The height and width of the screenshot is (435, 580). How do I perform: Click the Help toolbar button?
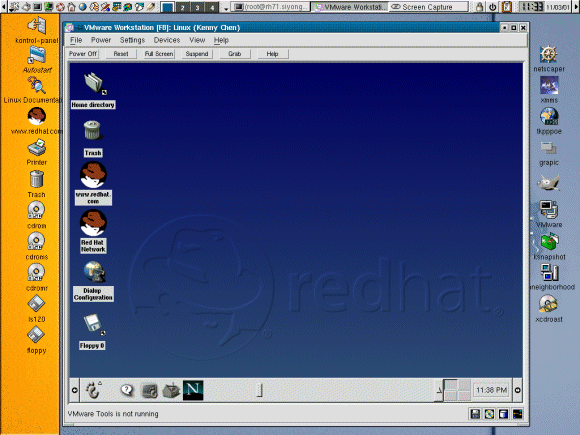(273, 54)
